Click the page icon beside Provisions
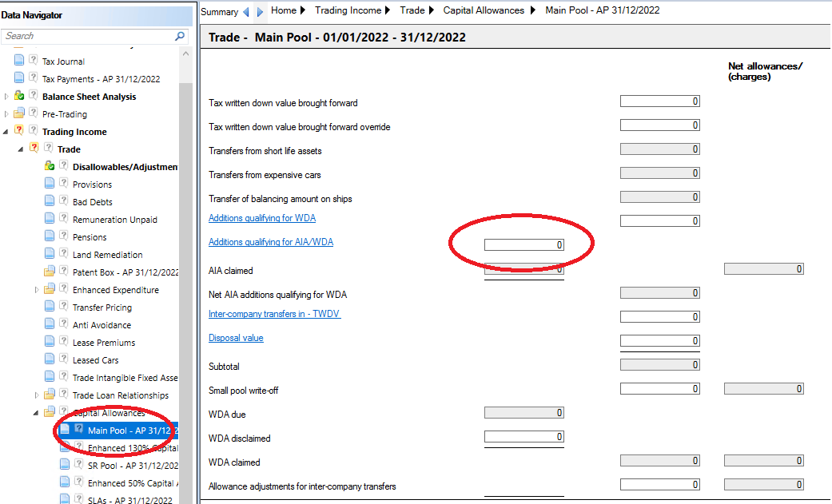 [50, 184]
